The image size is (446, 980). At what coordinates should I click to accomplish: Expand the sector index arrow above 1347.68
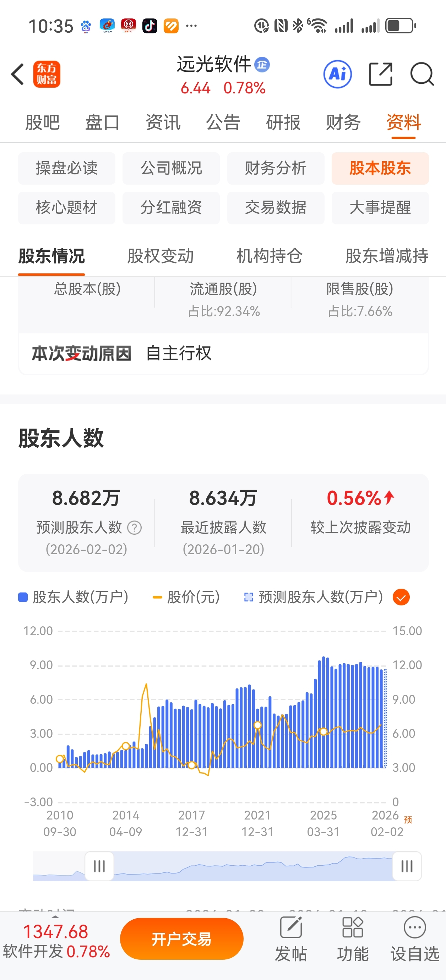(55, 917)
